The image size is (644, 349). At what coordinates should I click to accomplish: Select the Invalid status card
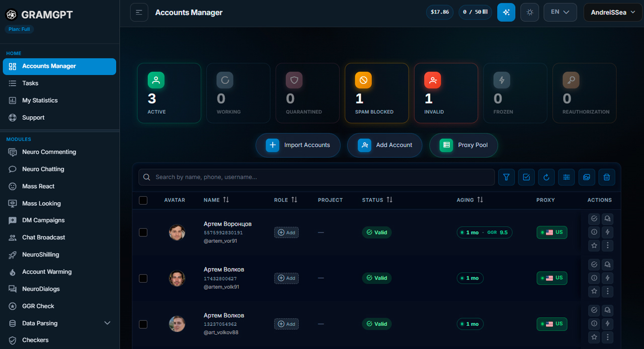pyautogui.click(x=446, y=93)
